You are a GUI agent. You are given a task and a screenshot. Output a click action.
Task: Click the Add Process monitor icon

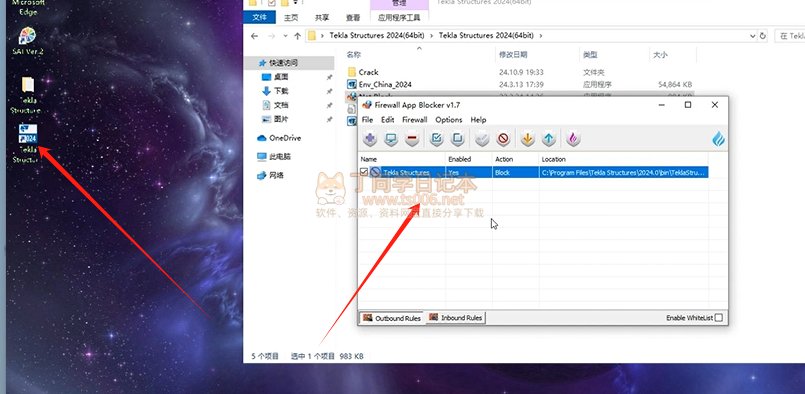(x=391, y=139)
